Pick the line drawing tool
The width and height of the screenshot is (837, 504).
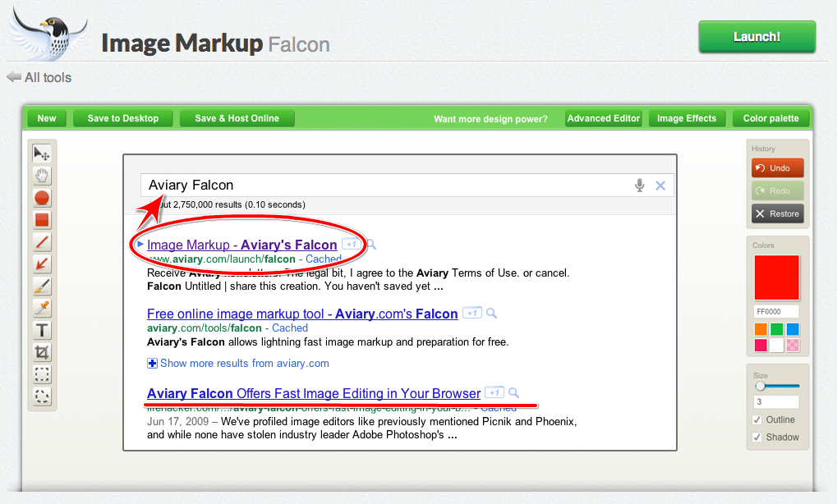pyautogui.click(x=42, y=242)
